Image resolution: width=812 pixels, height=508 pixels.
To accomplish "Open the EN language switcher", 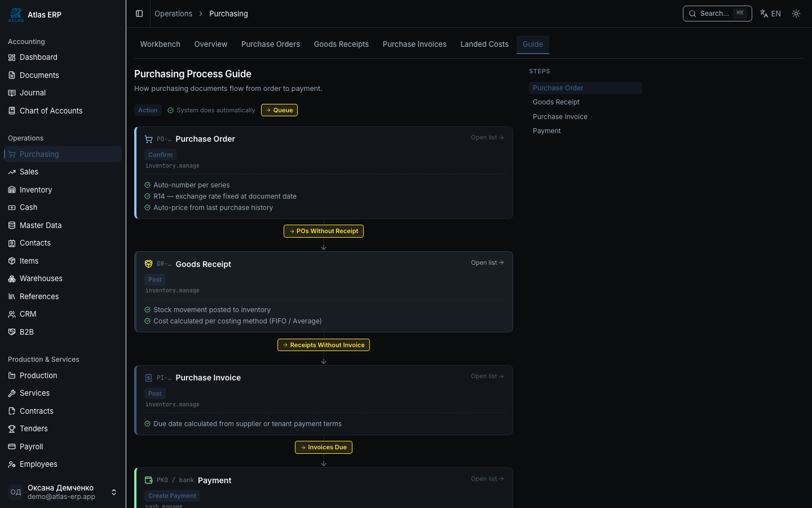I will (770, 14).
